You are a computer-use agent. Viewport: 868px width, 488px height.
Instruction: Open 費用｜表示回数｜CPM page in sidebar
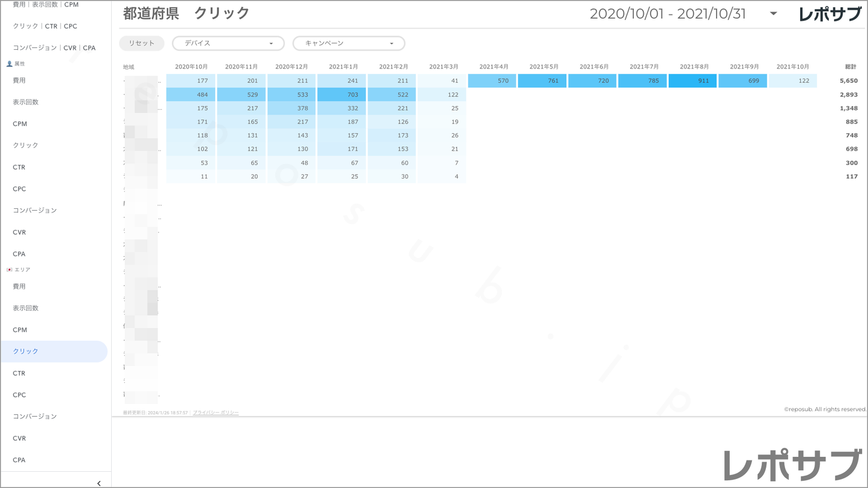click(46, 5)
